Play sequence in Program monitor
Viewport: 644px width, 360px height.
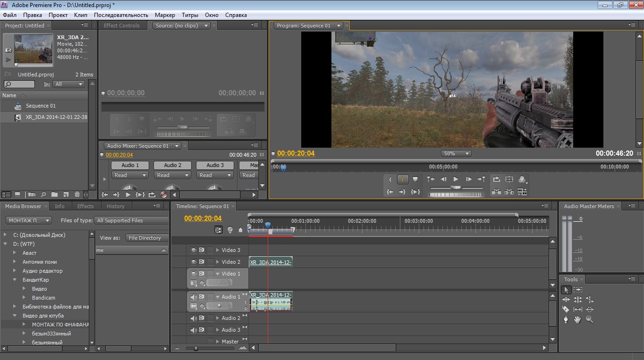(456, 179)
